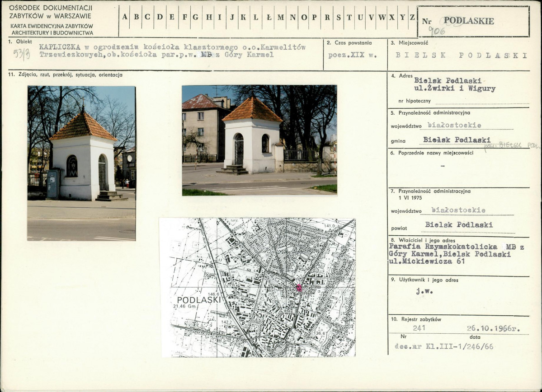Click the register date 26.10.1966r.
The image size is (542, 392).
pyautogui.click(x=493, y=328)
